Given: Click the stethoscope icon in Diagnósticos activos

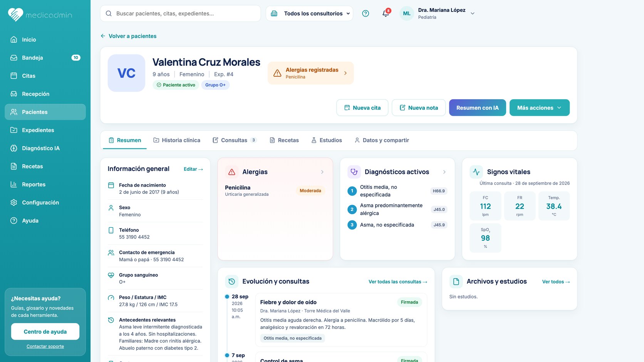Looking at the screenshot, I should click(x=354, y=172).
